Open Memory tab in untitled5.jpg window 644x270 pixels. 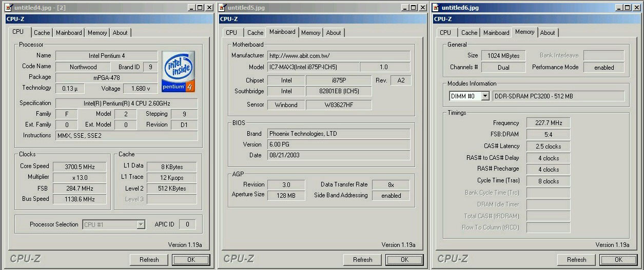(311, 33)
